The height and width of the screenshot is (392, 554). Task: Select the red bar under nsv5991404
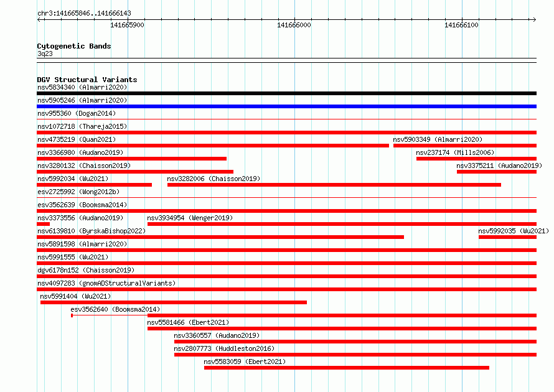tap(174, 302)
